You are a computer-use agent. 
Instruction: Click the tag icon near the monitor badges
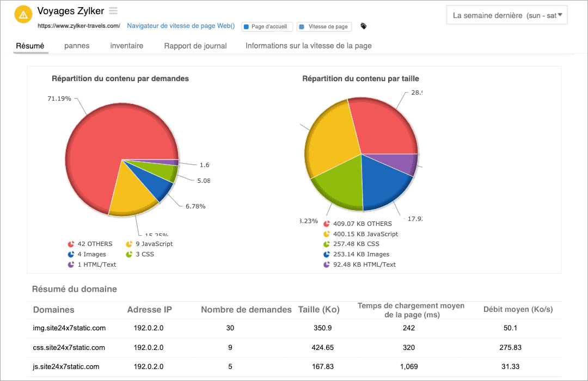click(x=363, y=26)
